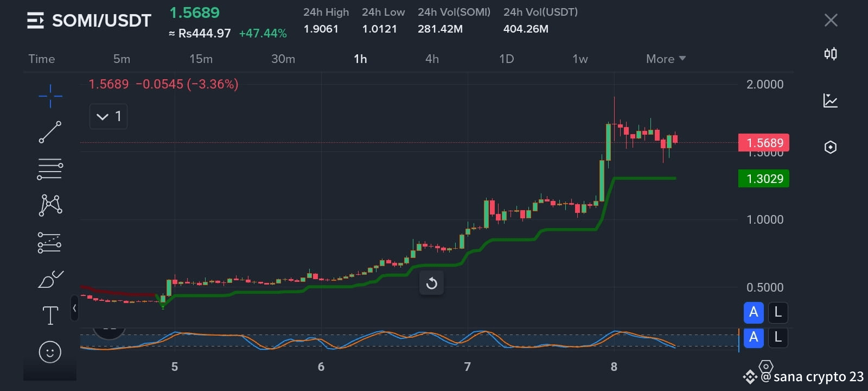Toggle auto scale A on main chart
Screen dimensions: 868x391
[x=754, y=312]
